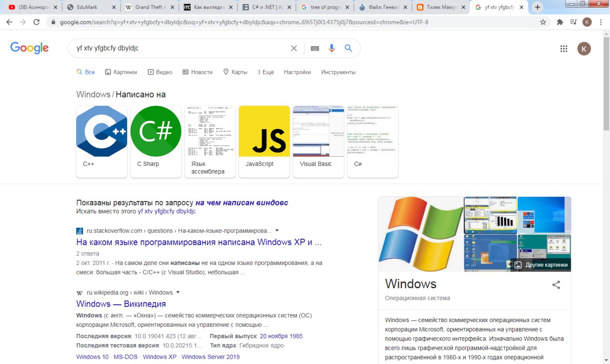Bookmark this page with star icon
This screenshot has height=364, width=610.
pyautogui.click(x=543, y=22)
